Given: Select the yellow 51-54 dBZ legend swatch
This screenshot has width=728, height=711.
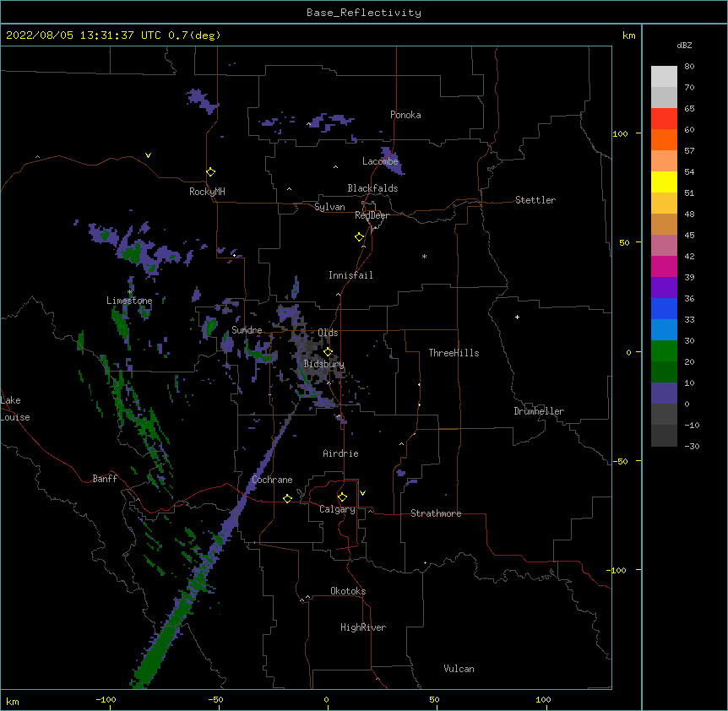Looking at the screenshot, I should (664, 182).
